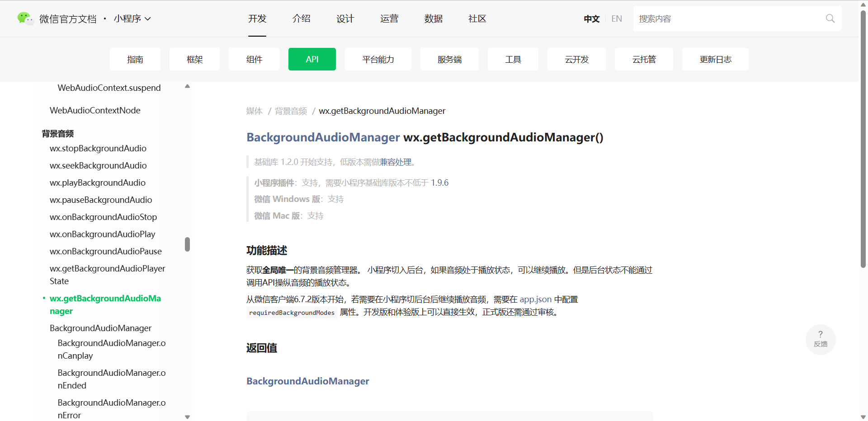Open wx.getBackgroundAudioPlayerState sidebar entry
Viewport: 868px width, 421px height.
point(108,275)
